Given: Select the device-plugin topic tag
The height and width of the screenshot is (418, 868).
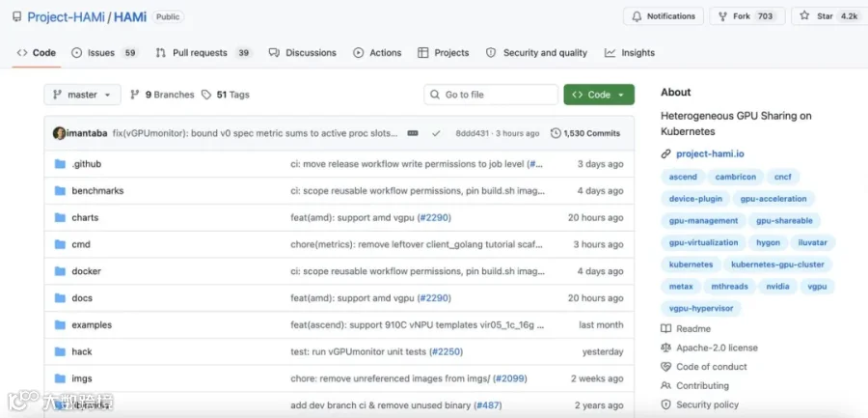Looking at the screenshot, I should pyautogui.click(x=694, y=199).
